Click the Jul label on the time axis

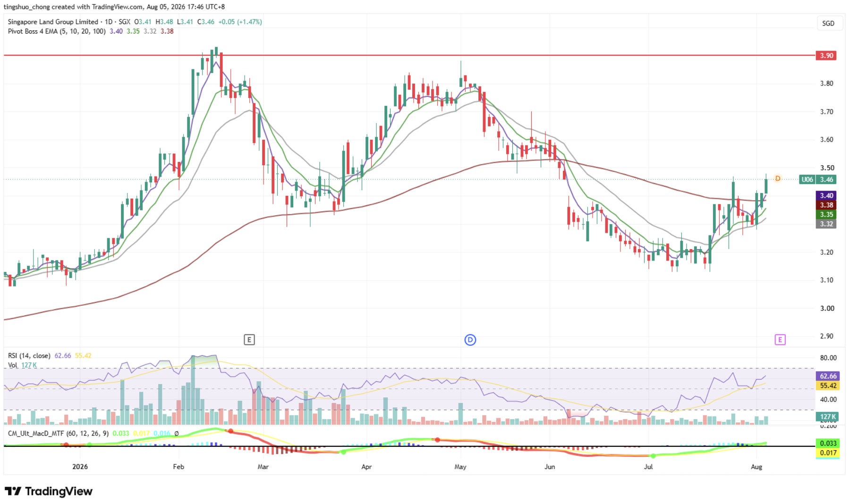pos(648,467)
